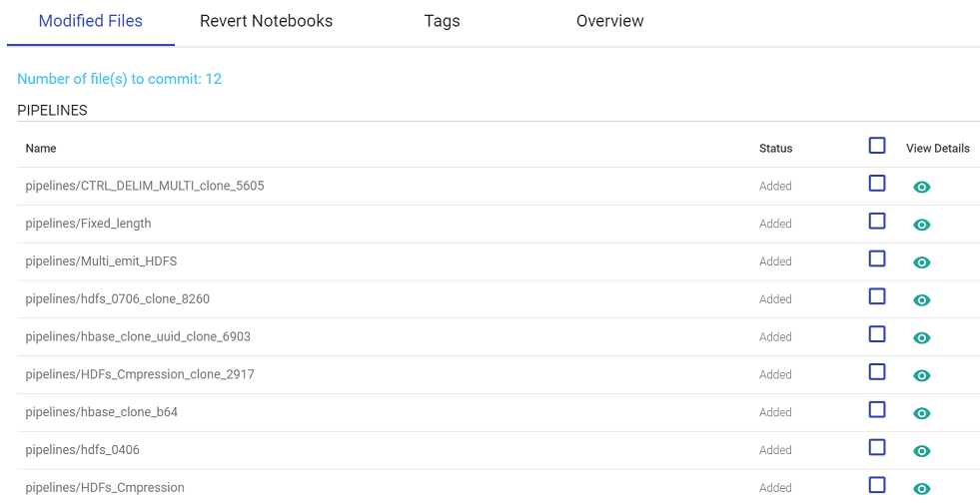
Task: Open eye icon for pipelines/Fixed_length
Action: pos(921,225)
